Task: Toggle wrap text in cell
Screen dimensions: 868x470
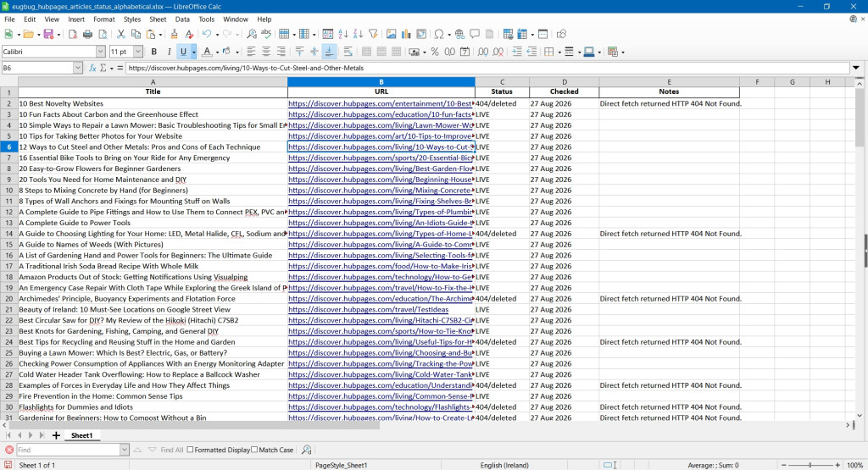Action: tap(348, 52)
